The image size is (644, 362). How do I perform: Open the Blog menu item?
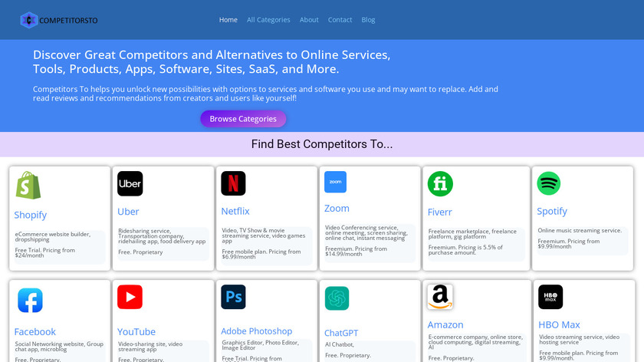click(x=368, y=20)
